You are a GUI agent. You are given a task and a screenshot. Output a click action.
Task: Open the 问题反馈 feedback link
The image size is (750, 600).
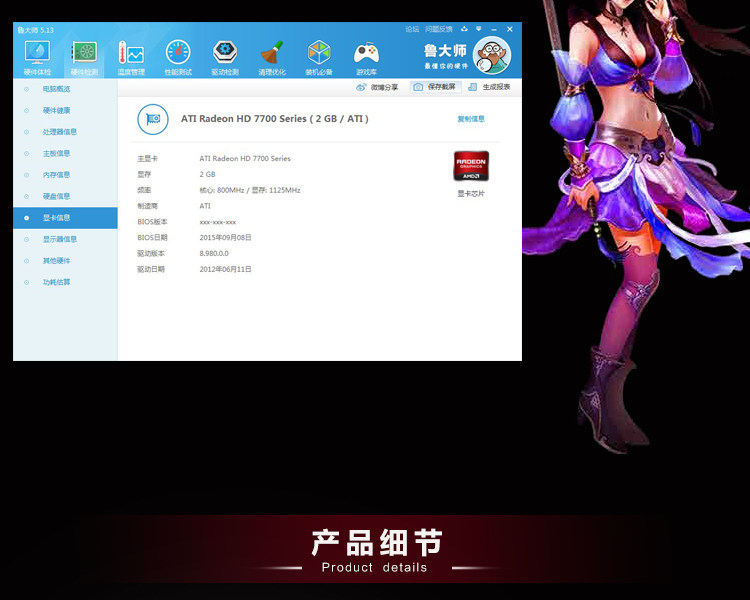(x=439, y=29)
